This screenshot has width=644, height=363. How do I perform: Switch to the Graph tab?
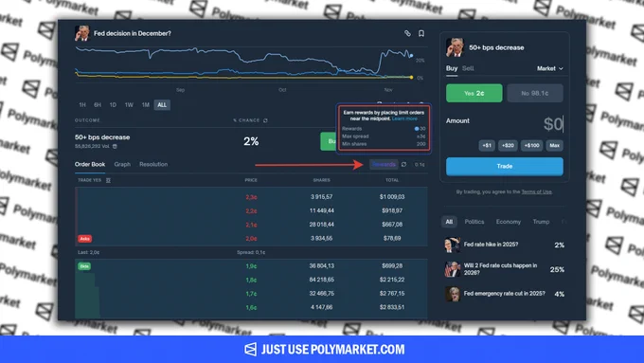point(122,164)
